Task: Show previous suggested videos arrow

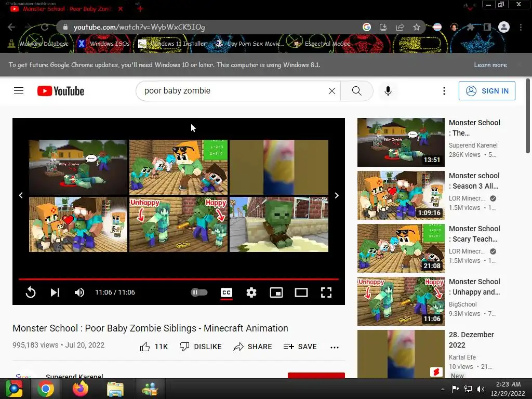Action: (21, 195)
